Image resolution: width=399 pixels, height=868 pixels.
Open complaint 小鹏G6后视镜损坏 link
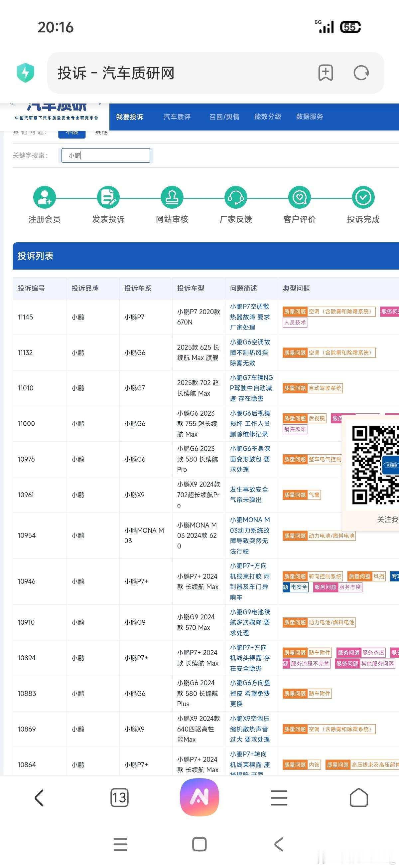tap(250, 424)
